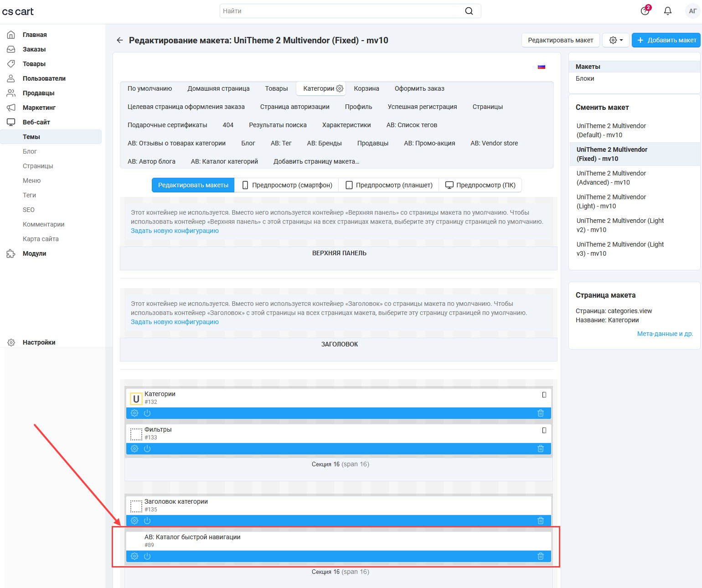Click Задать новую конфигурацию above Верхняя панель

click(x=175, y=231)
